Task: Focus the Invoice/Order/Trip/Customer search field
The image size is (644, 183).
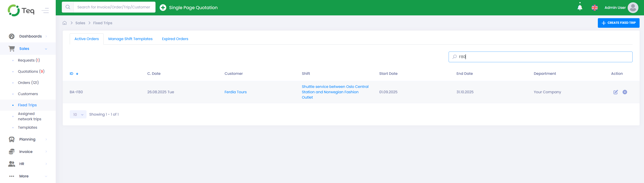Action: tap(114, 7)
